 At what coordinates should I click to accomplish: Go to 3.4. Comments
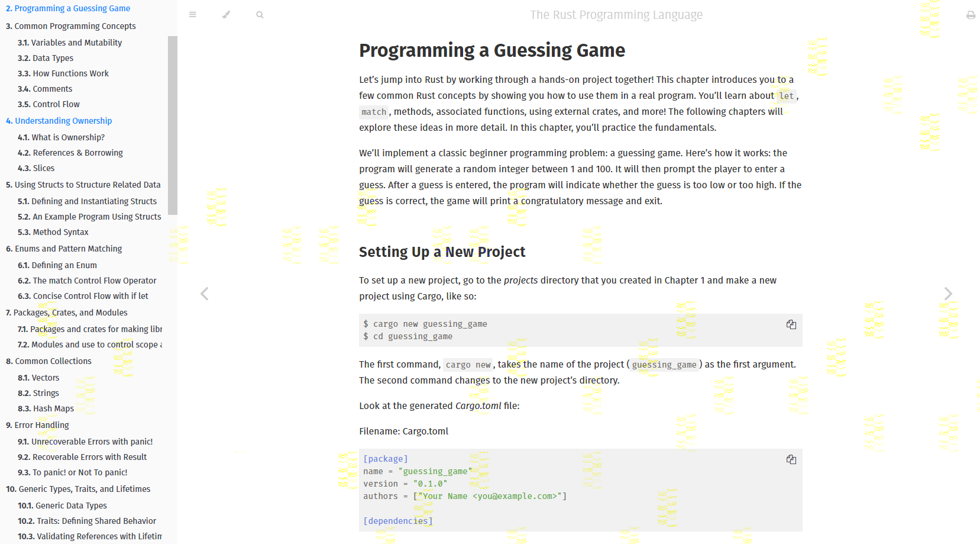tap(45, 89)
